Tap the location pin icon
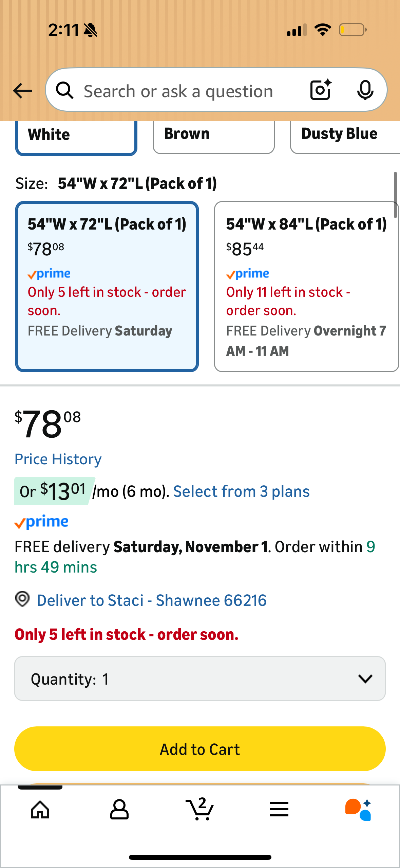This screenshot has height=868, width=400. pos(22,599)
